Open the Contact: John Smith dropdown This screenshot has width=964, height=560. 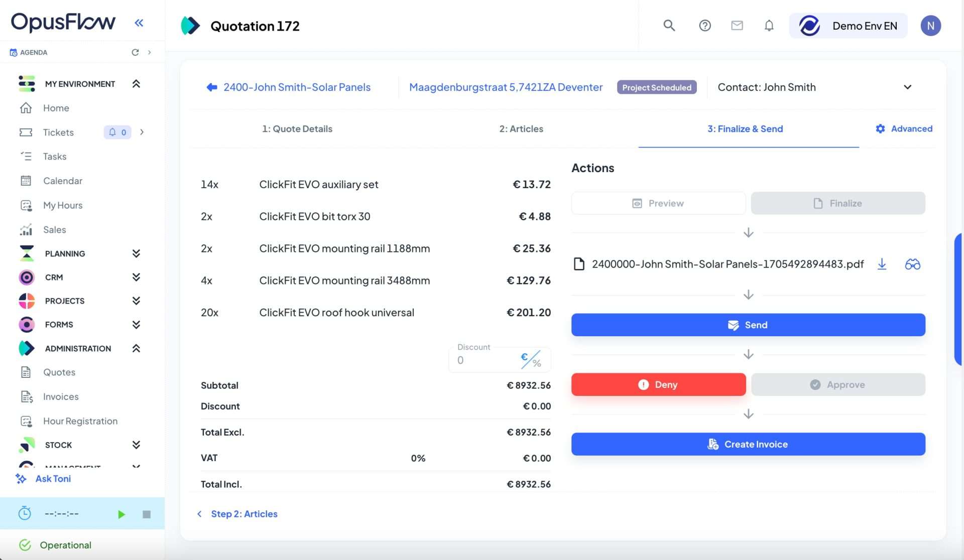[x=814, y=87]
